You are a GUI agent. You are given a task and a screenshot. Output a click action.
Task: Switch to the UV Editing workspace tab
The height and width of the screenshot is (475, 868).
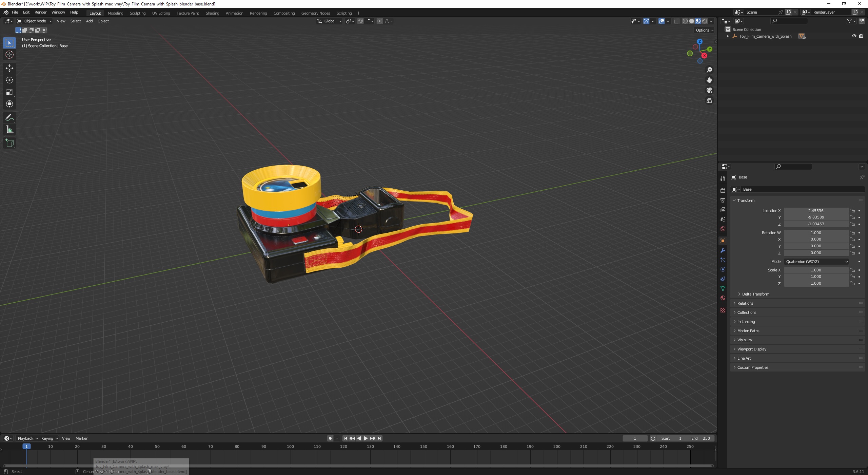[x=161, y=13]
